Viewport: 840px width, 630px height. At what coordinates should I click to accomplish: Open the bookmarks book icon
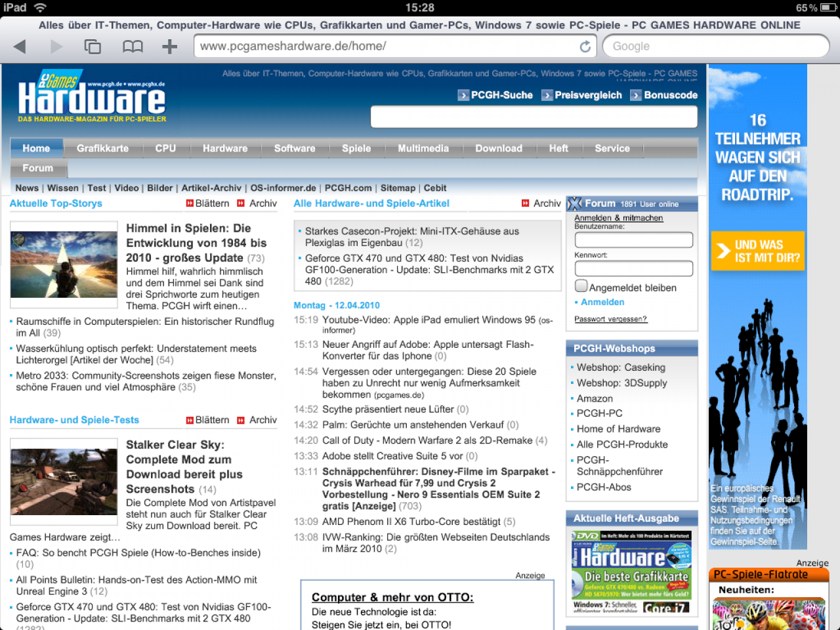click(133, 47)
